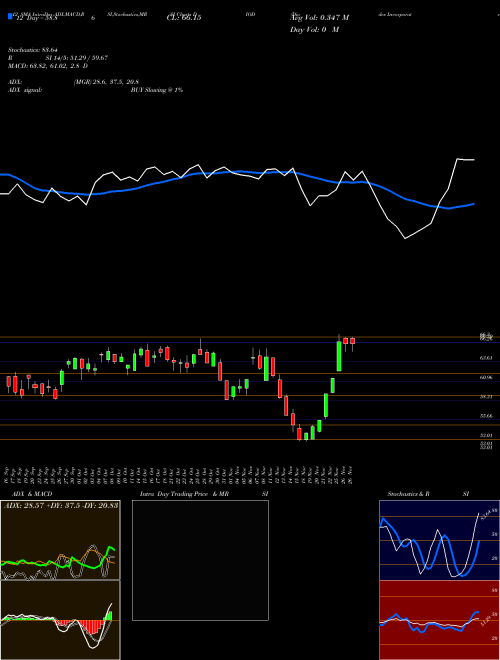Viewport: 500px width, 660px height.
Task: Click the 55.66 price axis label
Action: coord(486,416)
